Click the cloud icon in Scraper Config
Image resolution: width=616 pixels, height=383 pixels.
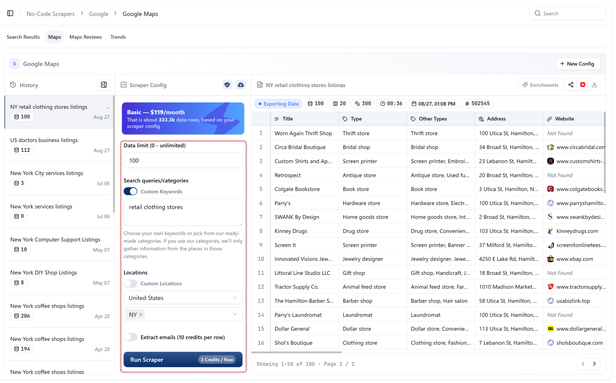click(240, 85)
